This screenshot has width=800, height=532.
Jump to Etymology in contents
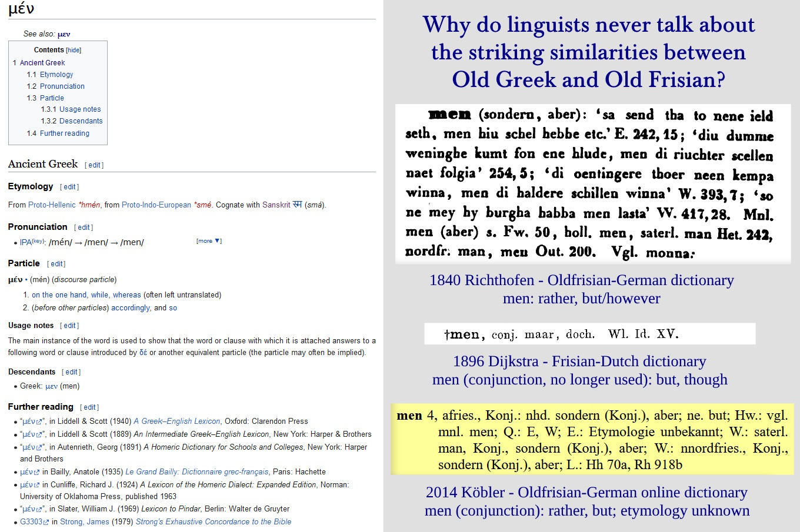56,75
